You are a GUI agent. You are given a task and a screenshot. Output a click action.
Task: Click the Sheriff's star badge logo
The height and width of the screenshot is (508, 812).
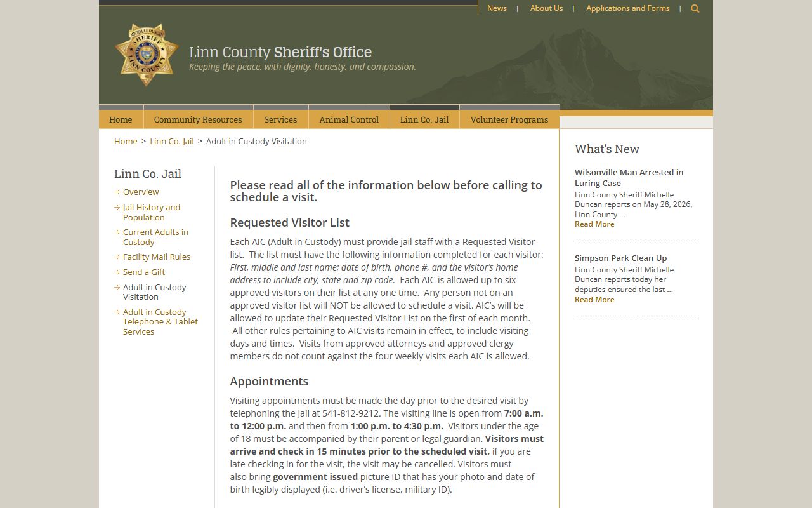(x=147, y=55)
